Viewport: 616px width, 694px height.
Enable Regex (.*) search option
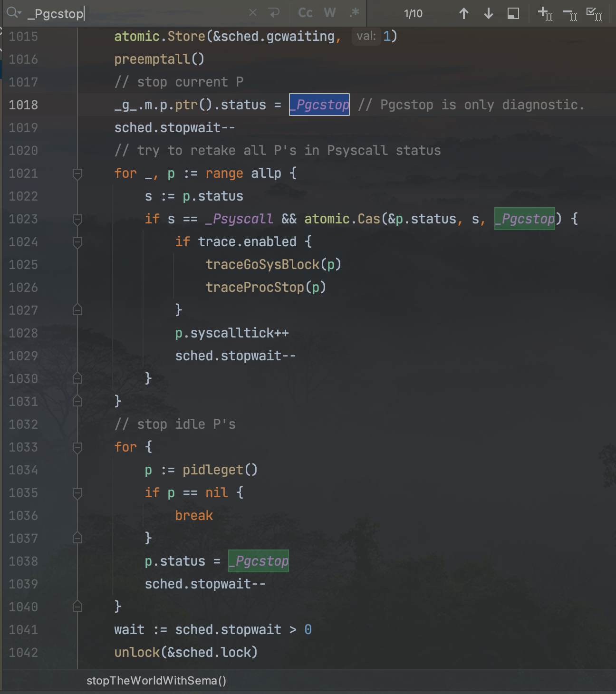[354, 13]
